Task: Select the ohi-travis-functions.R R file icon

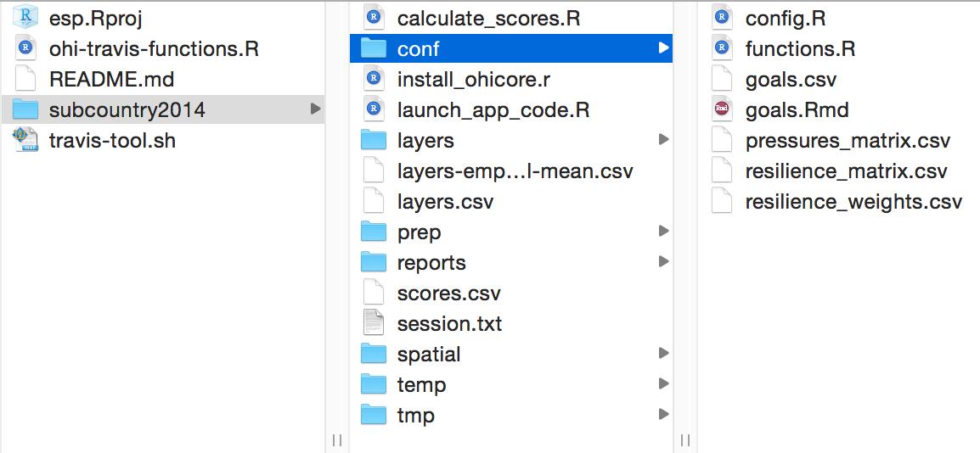Action: point(26,48)
